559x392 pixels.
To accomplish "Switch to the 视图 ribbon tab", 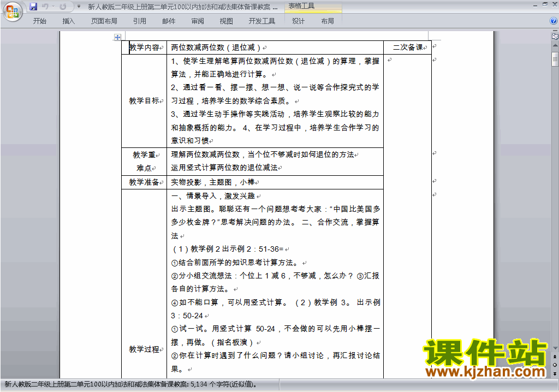I will [x=226, y=21].
